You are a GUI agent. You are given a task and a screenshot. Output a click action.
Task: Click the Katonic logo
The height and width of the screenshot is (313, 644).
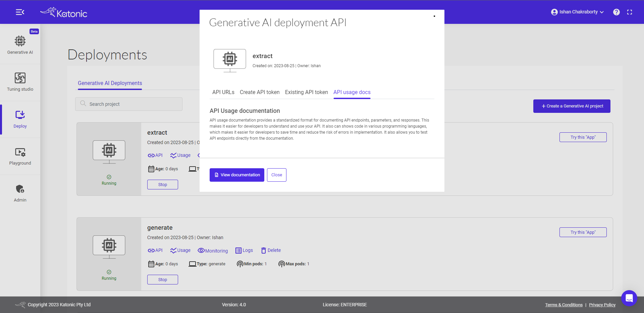pos(64,12)
